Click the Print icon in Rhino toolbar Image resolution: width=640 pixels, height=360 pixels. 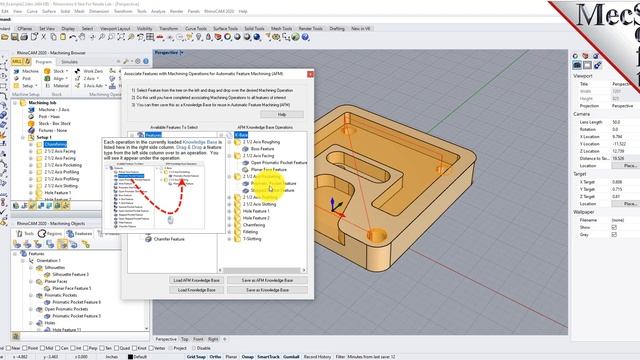click(x=24, y=37)
